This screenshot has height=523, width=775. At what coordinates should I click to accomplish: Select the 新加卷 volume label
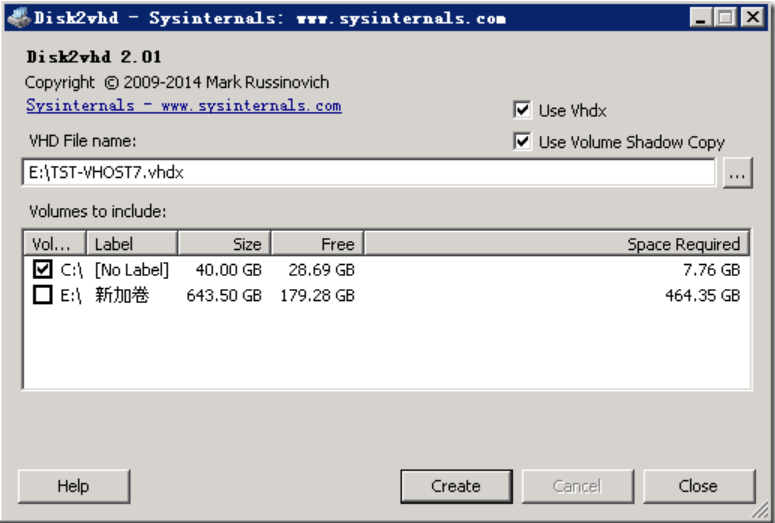click(x=122, y=295)
